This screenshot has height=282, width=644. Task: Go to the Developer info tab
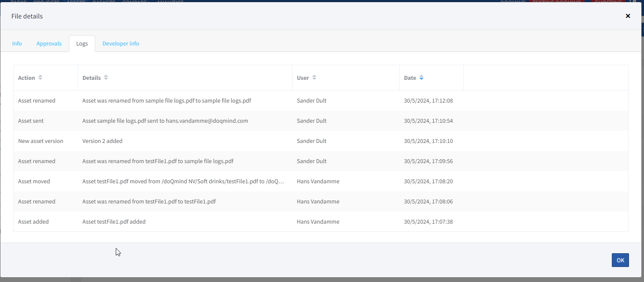pyautogui.click(x=120, y=43)
